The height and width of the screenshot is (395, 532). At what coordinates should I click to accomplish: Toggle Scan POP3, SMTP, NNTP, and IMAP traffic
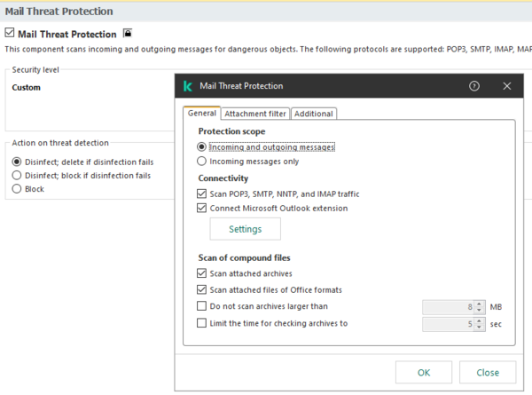coord(202,194)
